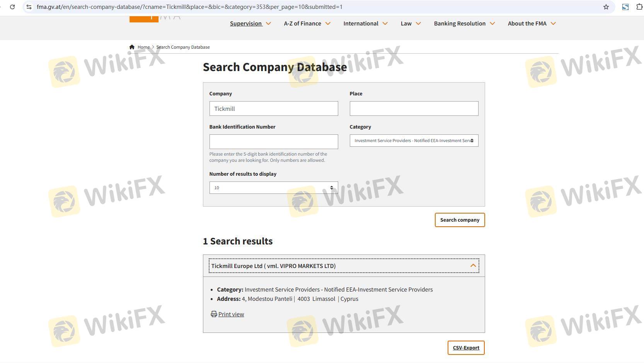Click the Bank Identification Number field
Viewport: 644px width, 363px height.
tap(273, 142)
